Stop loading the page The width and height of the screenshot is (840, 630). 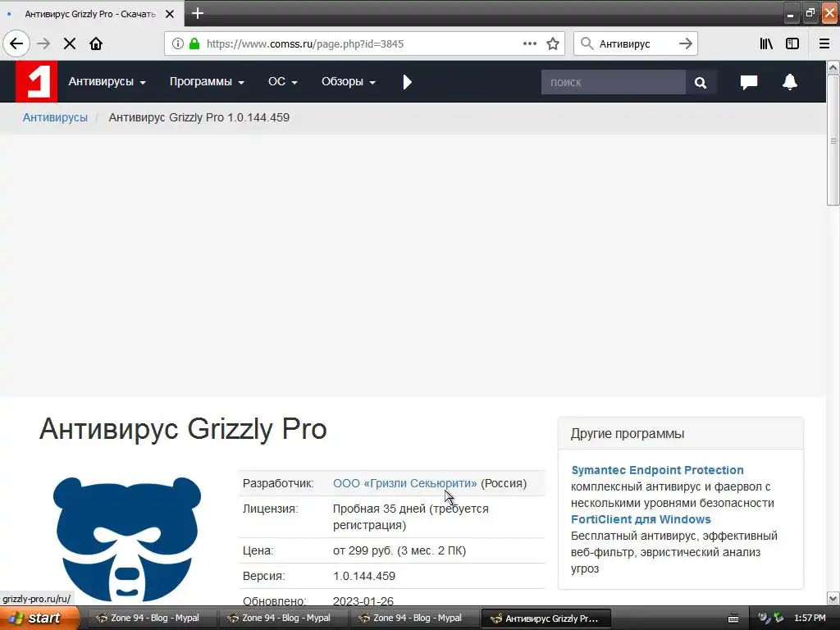click(70, 44)
